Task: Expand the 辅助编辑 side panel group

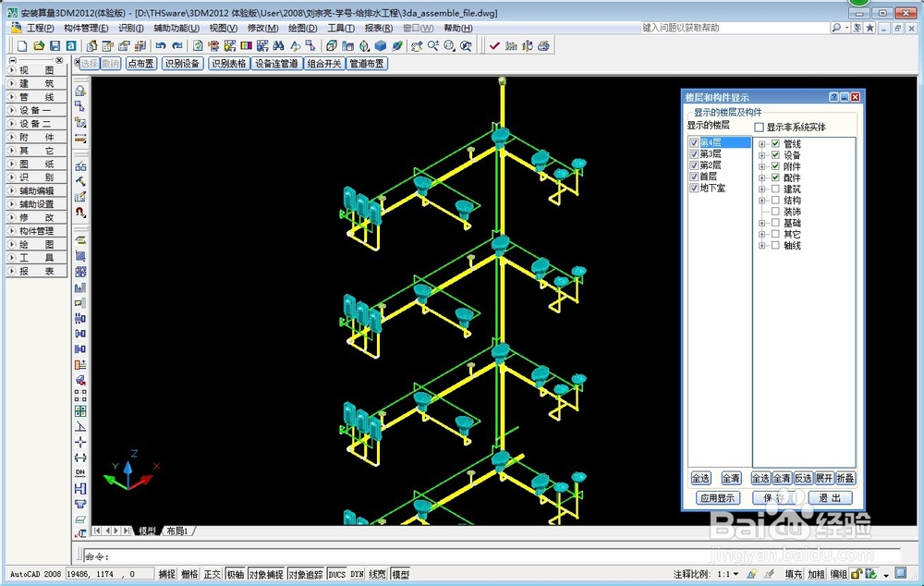Action: click(x=37, y=190)
